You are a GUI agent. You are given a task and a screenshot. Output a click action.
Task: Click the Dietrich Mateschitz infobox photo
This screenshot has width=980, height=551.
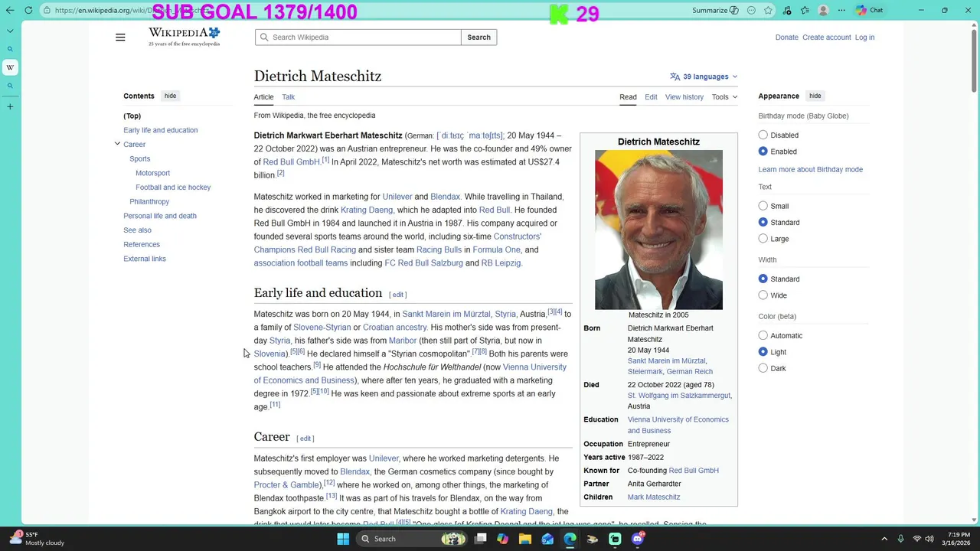pos(658,230)
